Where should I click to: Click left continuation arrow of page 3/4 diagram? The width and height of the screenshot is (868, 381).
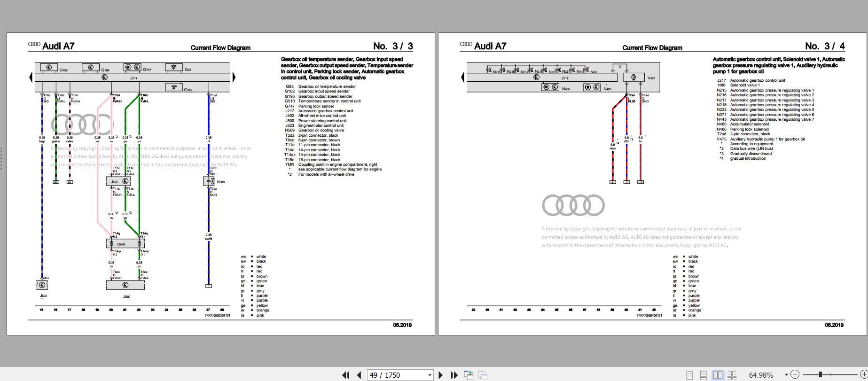(463, 77)
